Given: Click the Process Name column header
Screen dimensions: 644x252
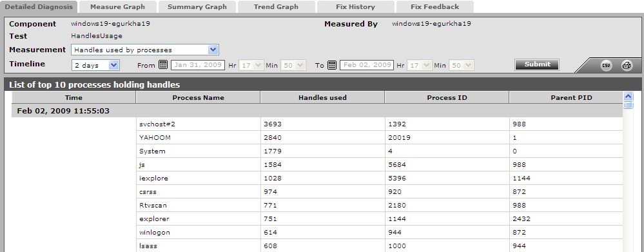Looking at the screenshot, I should (x=199, y=98).
